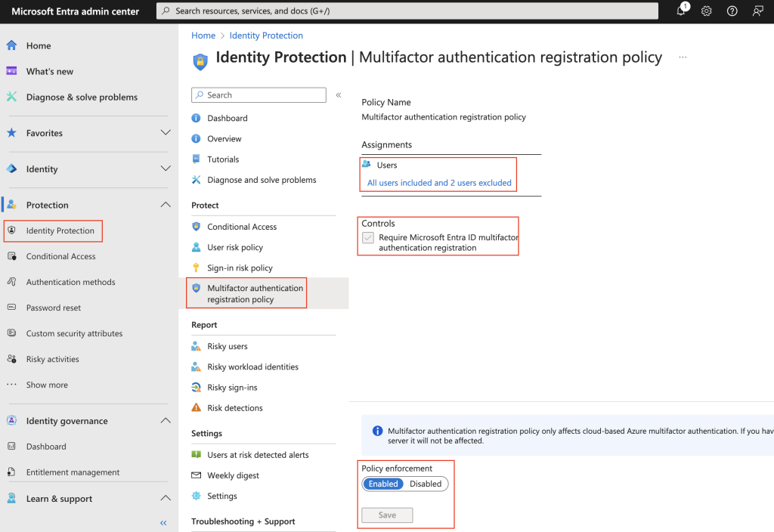This screenshot has height=532, width=774.
Task: Disable Policy enforcement
Action: pos(426,484)
